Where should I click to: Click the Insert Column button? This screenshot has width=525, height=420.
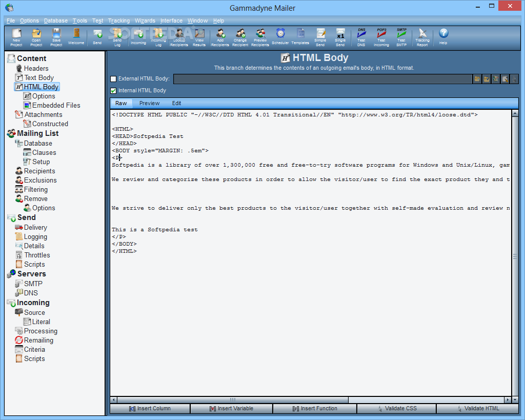[150, 409]
